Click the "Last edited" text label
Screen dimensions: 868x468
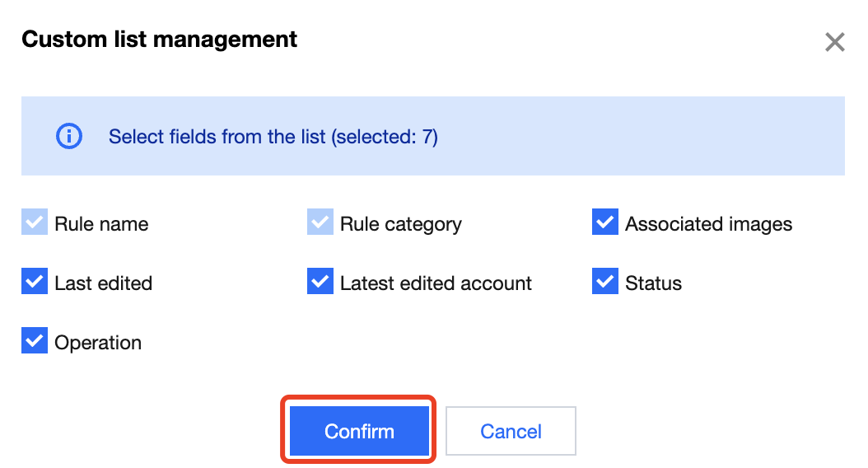tap(103, 283)
